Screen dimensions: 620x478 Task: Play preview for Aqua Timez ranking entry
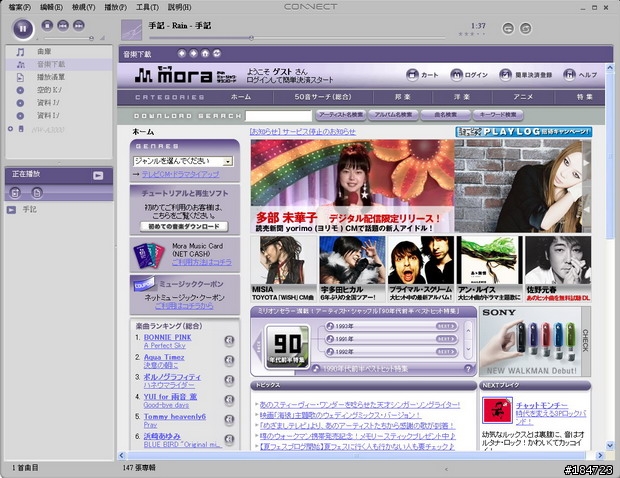tap(229, 360)
